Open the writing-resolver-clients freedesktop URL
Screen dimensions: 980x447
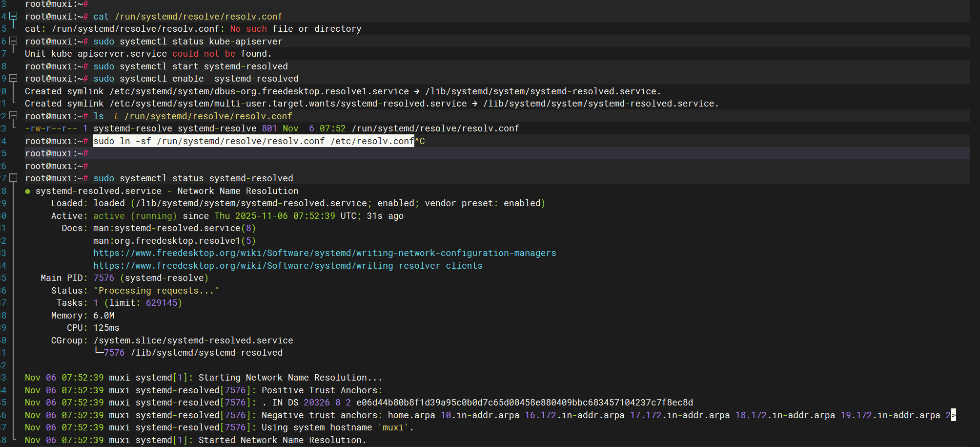coord(287,265)
